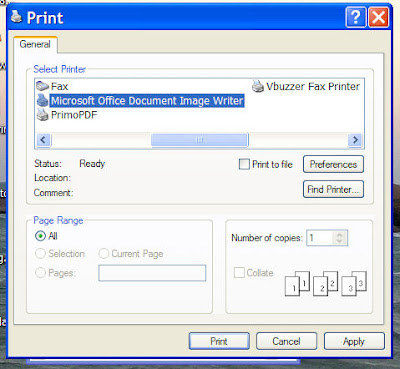Open printer Preferences
The width and height of the screenshot is (400, 369).
click(x=333, y=164)
